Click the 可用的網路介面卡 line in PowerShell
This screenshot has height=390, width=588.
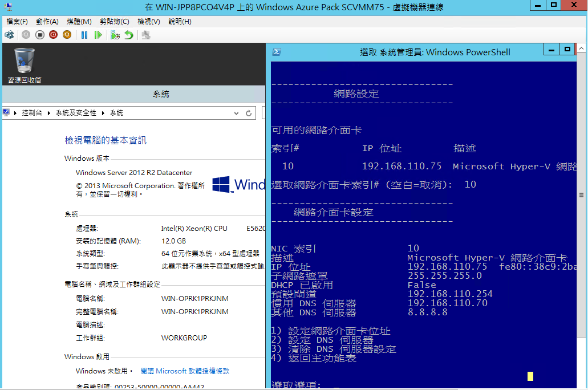(x=317, y=130)
